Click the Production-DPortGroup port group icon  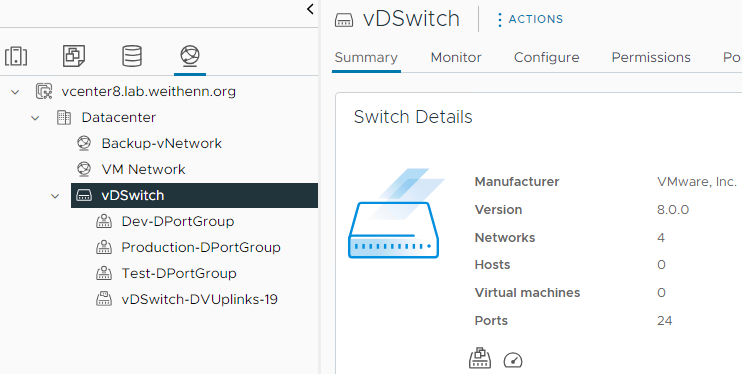(104, 248)
